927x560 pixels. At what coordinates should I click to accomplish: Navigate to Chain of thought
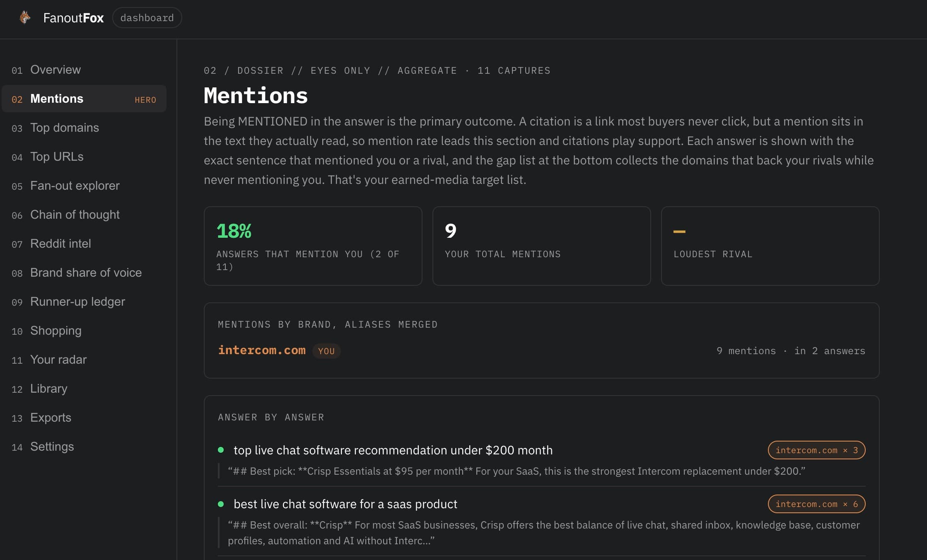click(84, 215)
